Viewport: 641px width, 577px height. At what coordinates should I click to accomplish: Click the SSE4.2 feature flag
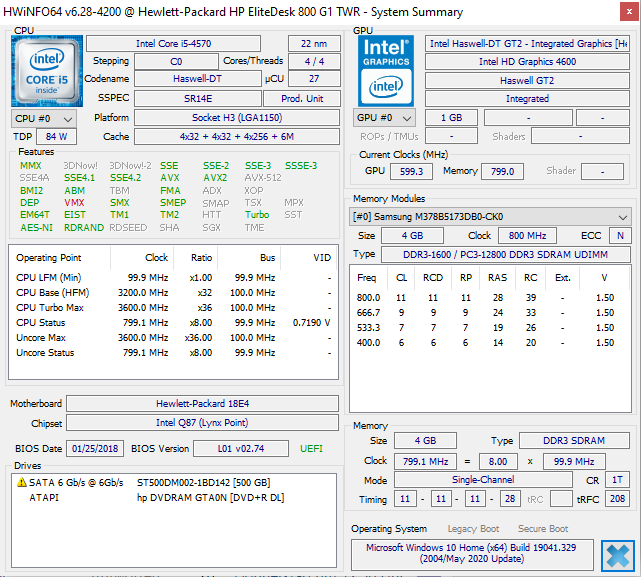click(x=126, y=178)
